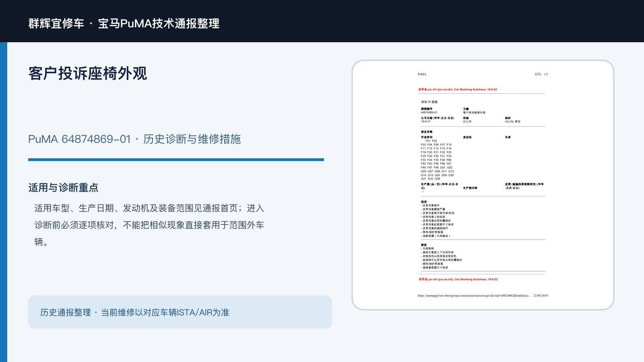This screenshot has width=644, height=362.
Task: Select the section heading 适用与诊断重点
Action: tap(63, 187)
